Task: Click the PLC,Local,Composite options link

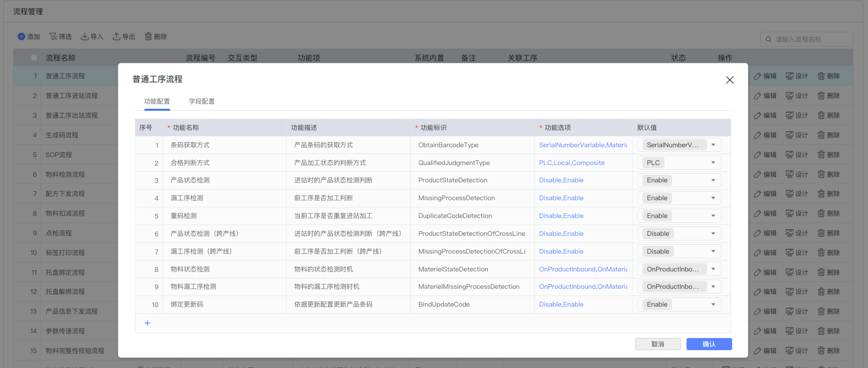Action: pyautogui.click(x=572, y=163)
